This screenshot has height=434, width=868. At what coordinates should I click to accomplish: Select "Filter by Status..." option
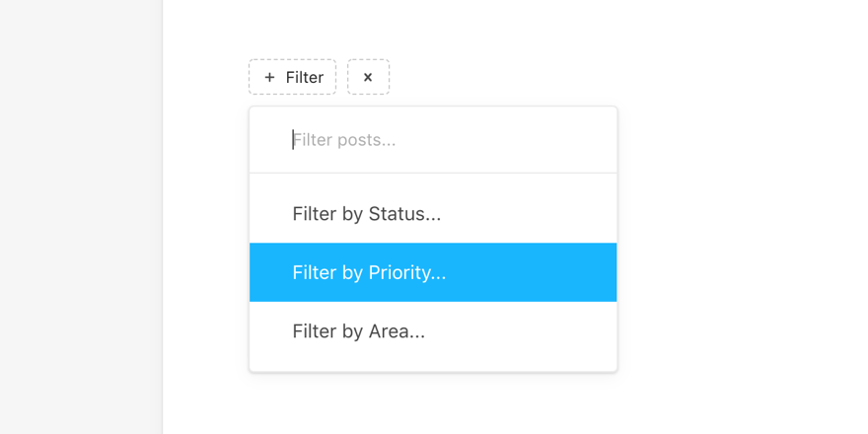point(367,214)
